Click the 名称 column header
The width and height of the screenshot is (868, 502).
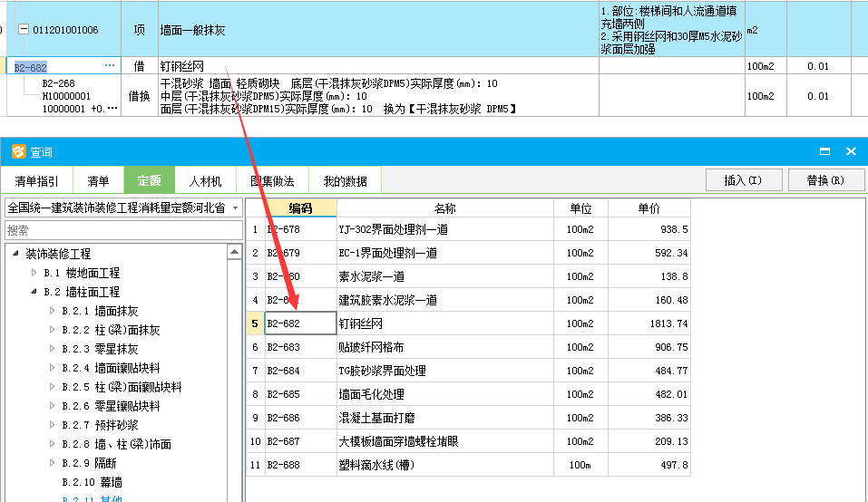(445, 208)
